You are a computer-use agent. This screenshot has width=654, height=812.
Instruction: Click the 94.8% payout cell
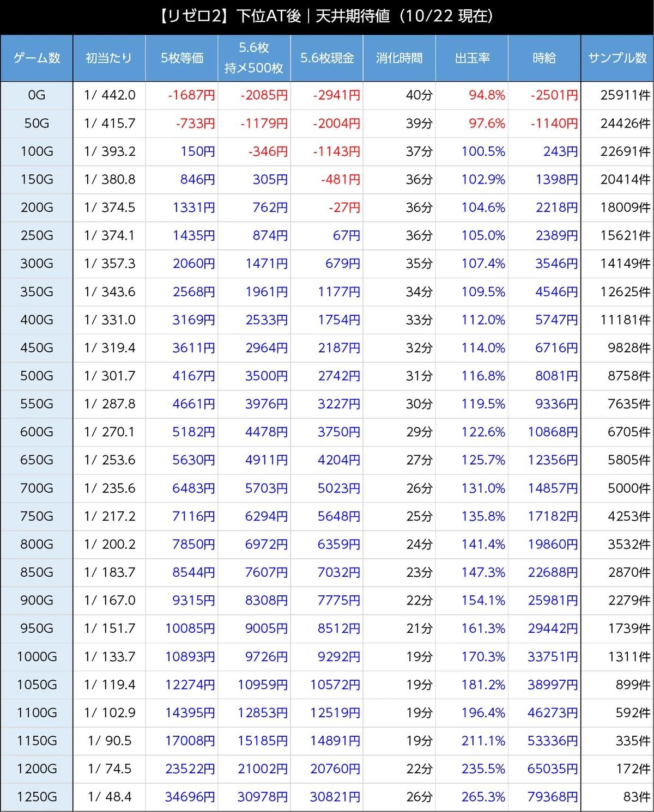coord(472,95)
